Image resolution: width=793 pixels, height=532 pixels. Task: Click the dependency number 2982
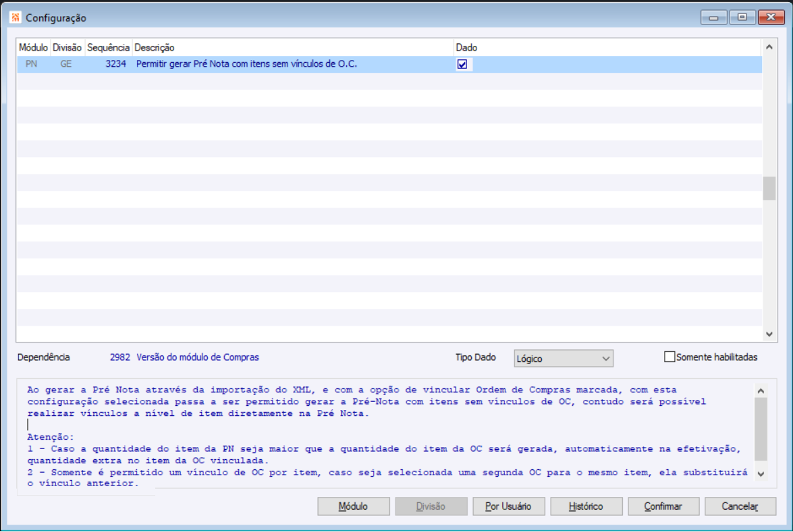coord(120,357)
